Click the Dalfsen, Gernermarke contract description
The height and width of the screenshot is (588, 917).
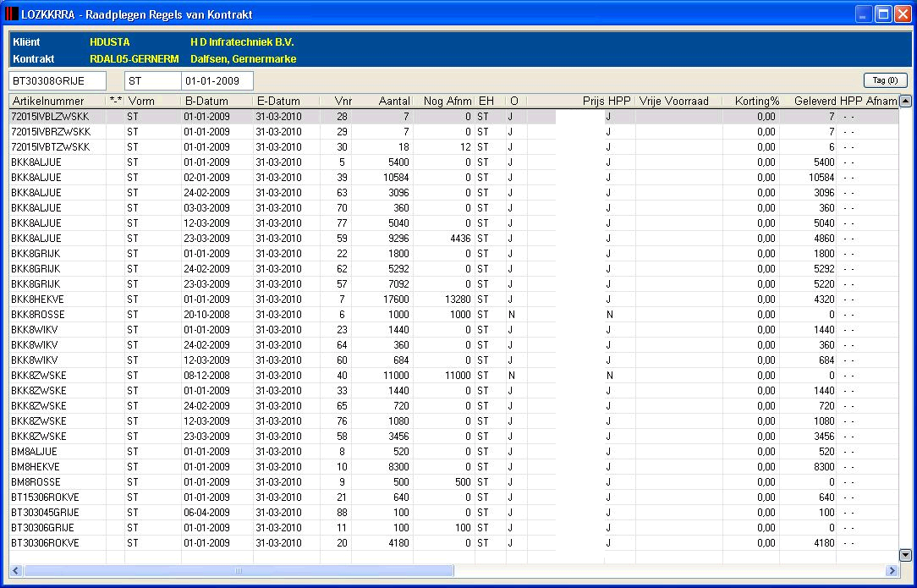(x=244, y=58)
